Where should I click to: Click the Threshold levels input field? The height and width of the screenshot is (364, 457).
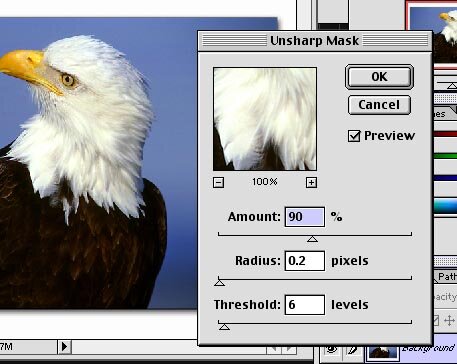(305, 305)
